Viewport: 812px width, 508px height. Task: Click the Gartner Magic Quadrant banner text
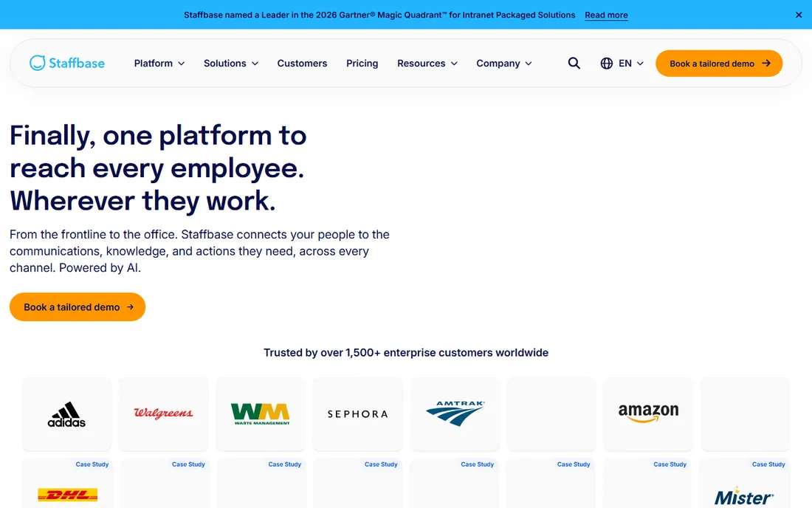tap(379, 15)
